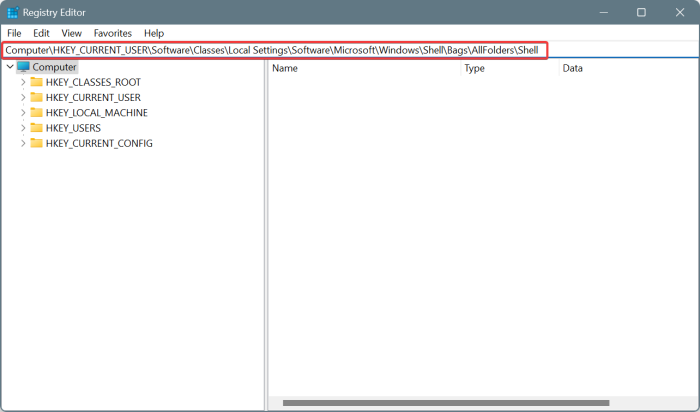Click the Registry Editor title bar icon
Viewport: 700px width, 412px height.
pyautogui.click(x=12, y=12)
